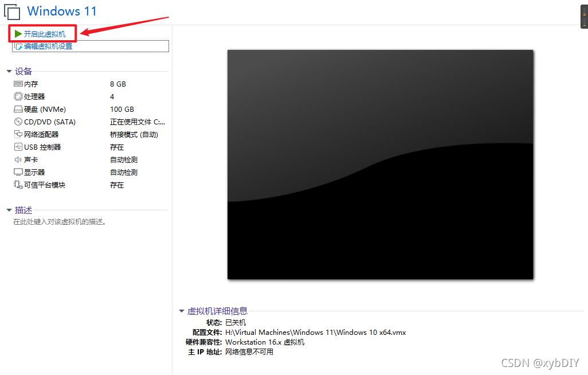Collapse the 设备 devices section
Image resolution: width=588 pixels, height=375 pixels.
point(9,71)
